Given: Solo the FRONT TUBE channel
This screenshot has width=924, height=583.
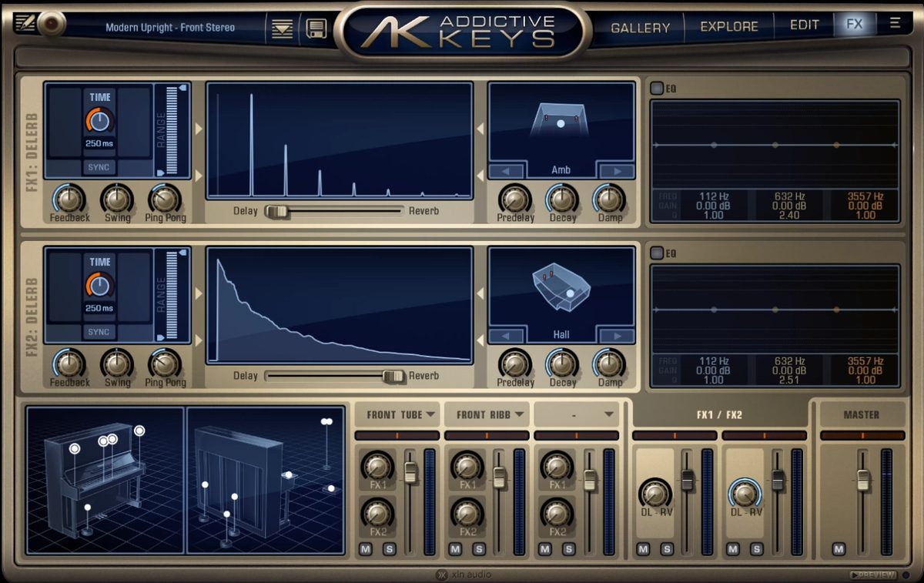Looking at the screenshot, I should click(x=390, y=549).
